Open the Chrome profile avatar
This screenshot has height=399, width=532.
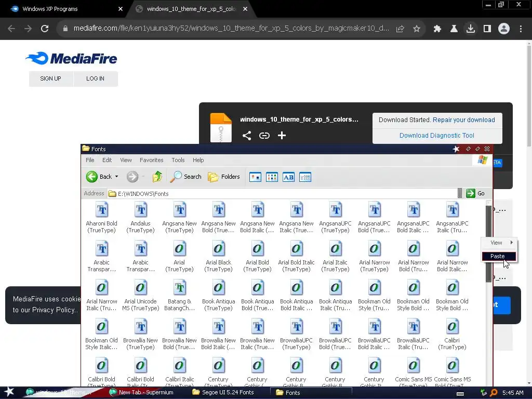[x=504, y=29]
